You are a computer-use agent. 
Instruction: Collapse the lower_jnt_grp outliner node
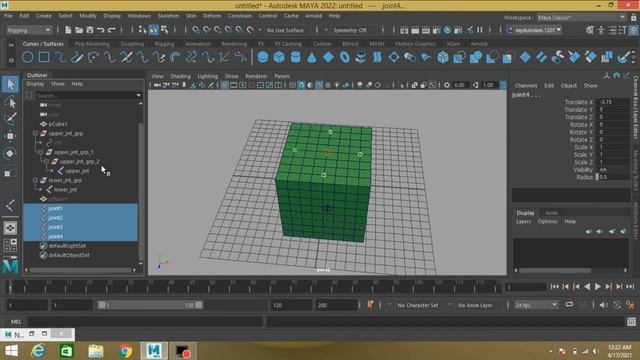click(36, 180)
